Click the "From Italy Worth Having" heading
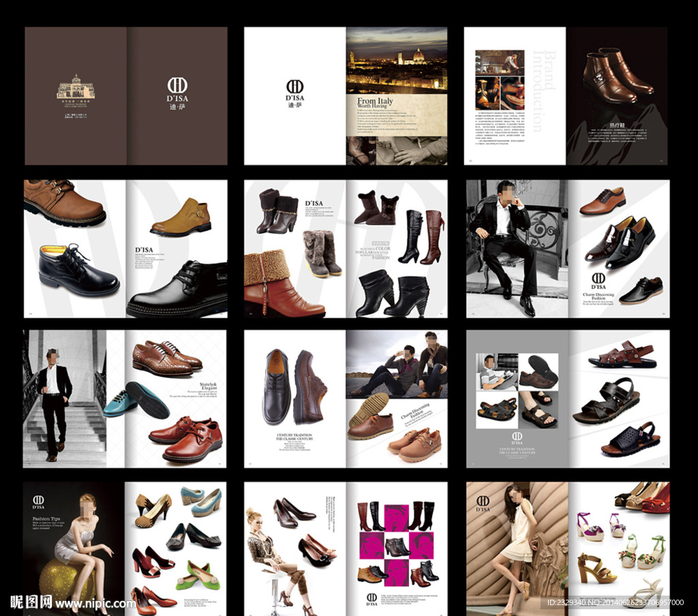698x616 pixels. coord(375,104)
